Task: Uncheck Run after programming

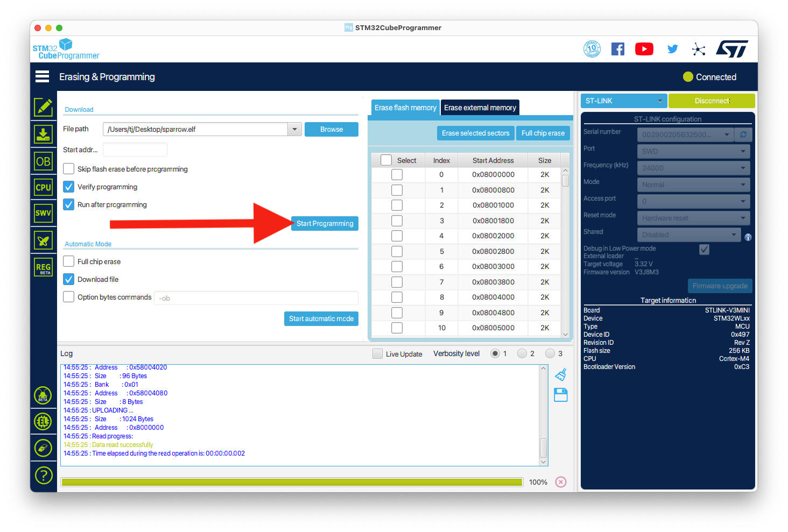Action: 68,204
